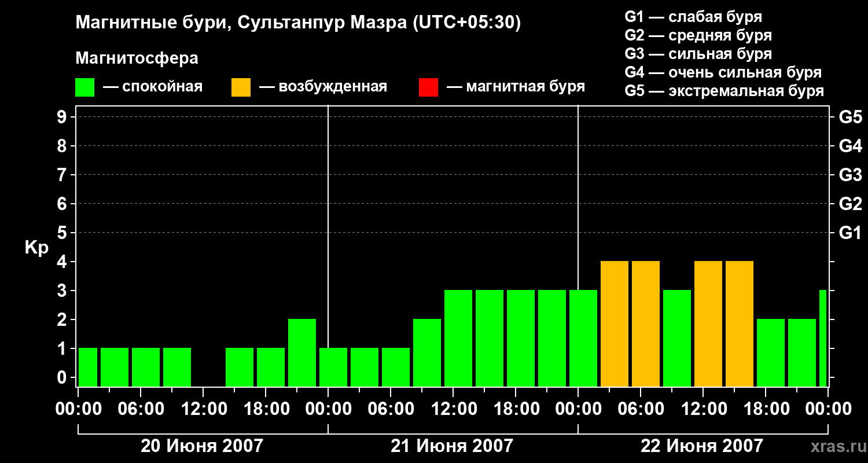Click the '— возбужденная' legend label

coord(323,87)
